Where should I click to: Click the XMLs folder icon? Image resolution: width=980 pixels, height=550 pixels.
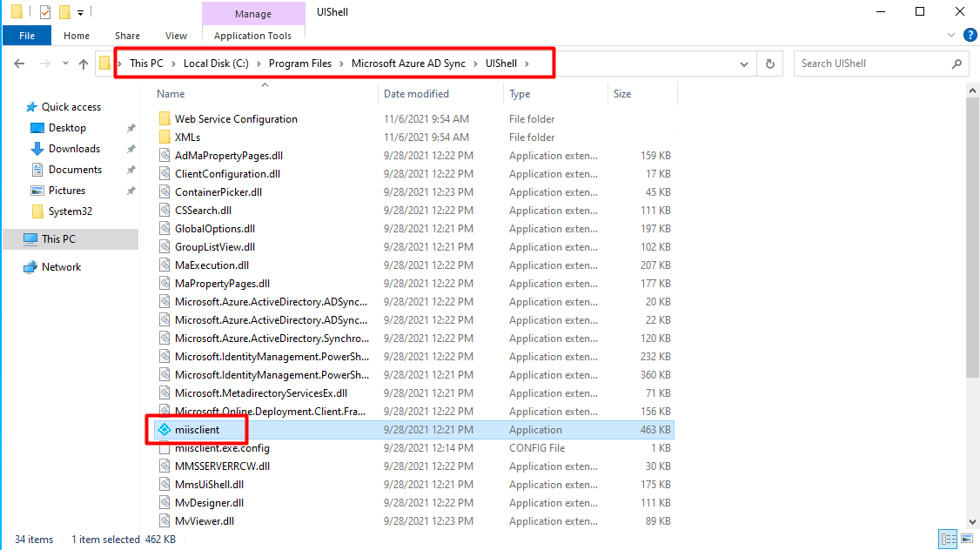pos(164,137)
